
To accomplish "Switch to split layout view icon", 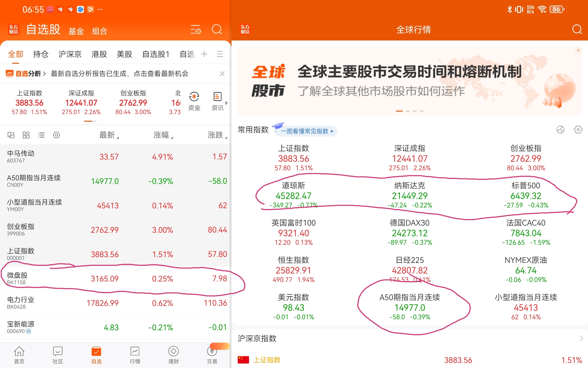I will (x=11, y=135).
